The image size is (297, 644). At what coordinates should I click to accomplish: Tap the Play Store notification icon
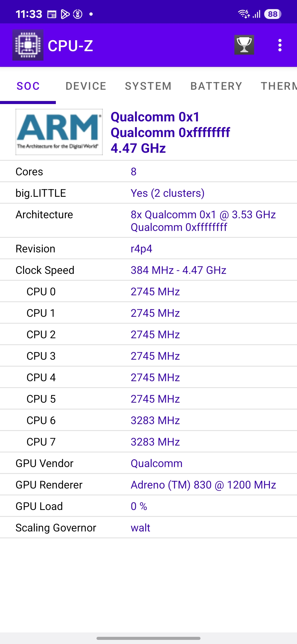(x=65, y=14)
